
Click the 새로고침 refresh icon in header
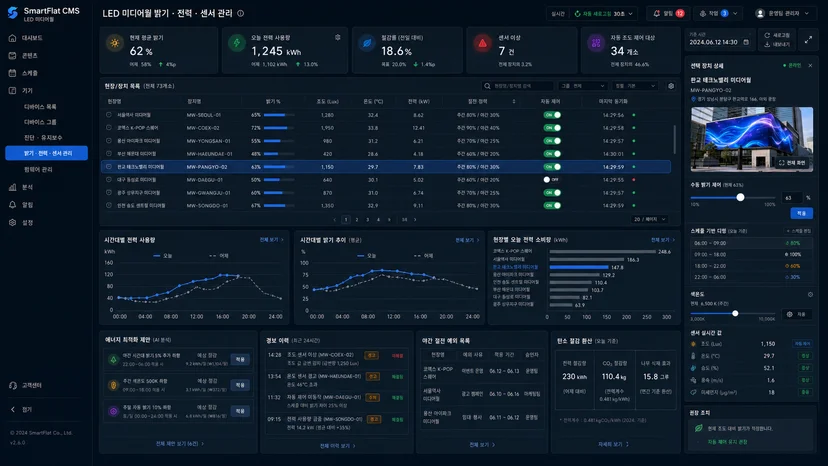point(767,35)
